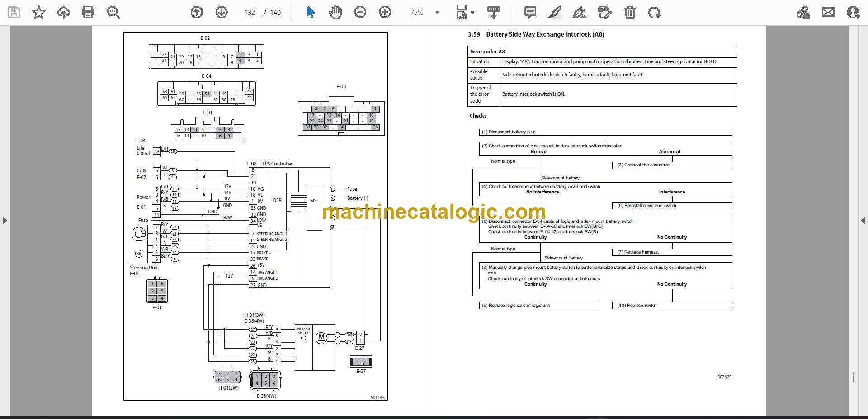The height and width of the screenshot is (419, 868).
Task: Click the Save file icon
Action: tap(14, 12)
